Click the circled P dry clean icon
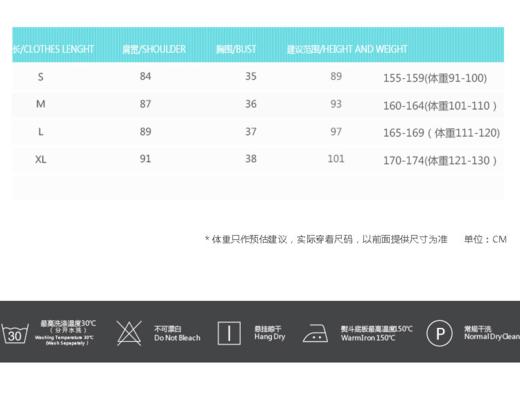520x418 pixels. [440, 333]
